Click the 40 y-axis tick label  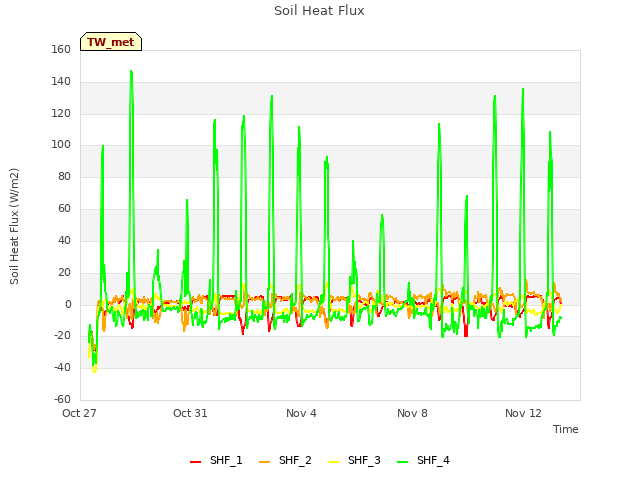64,240
